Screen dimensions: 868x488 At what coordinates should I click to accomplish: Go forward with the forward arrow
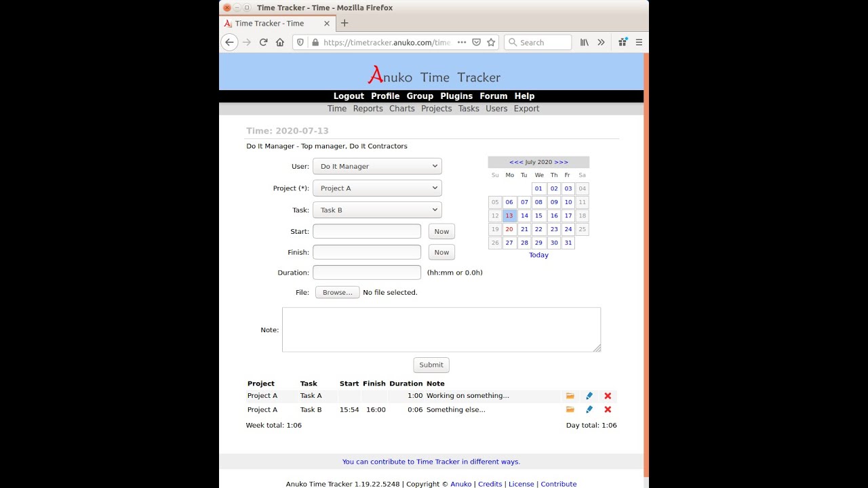coord(246,42)
